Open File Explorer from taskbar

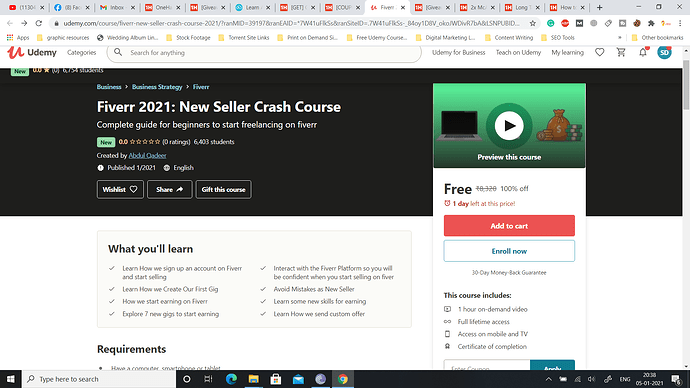[x=253, y=379]
